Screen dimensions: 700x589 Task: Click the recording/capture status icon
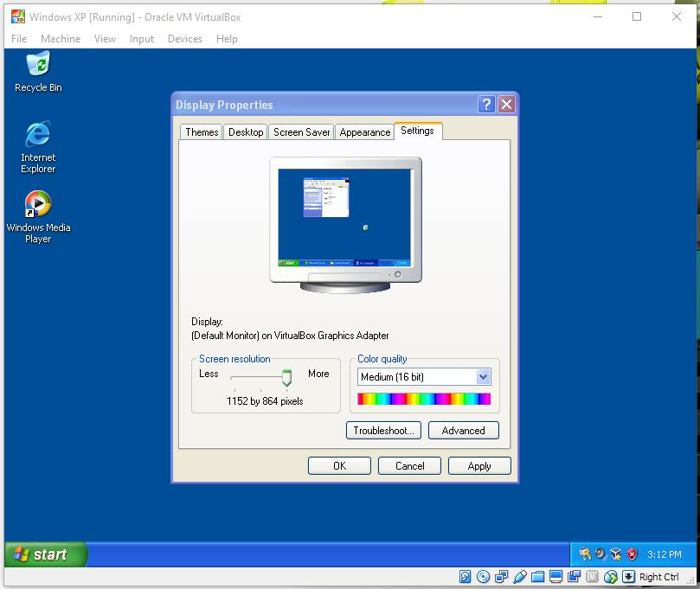coord(574,577)
